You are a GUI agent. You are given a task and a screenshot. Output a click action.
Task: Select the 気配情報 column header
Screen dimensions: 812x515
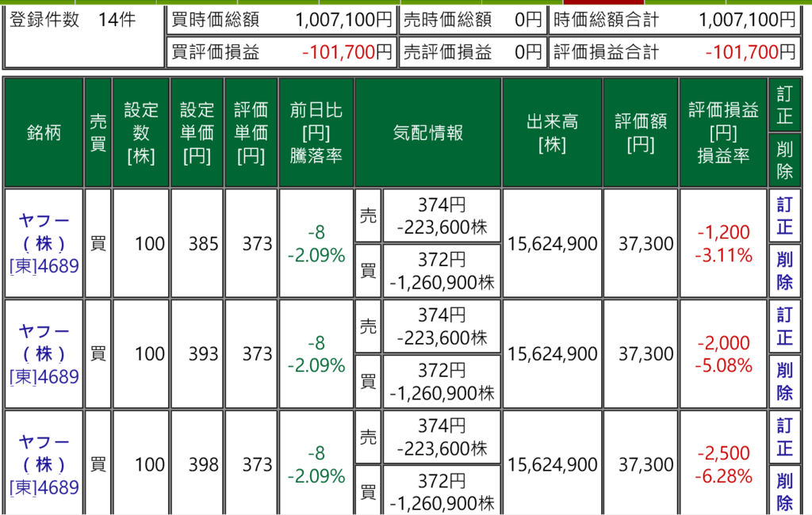[x=427, y=132]
